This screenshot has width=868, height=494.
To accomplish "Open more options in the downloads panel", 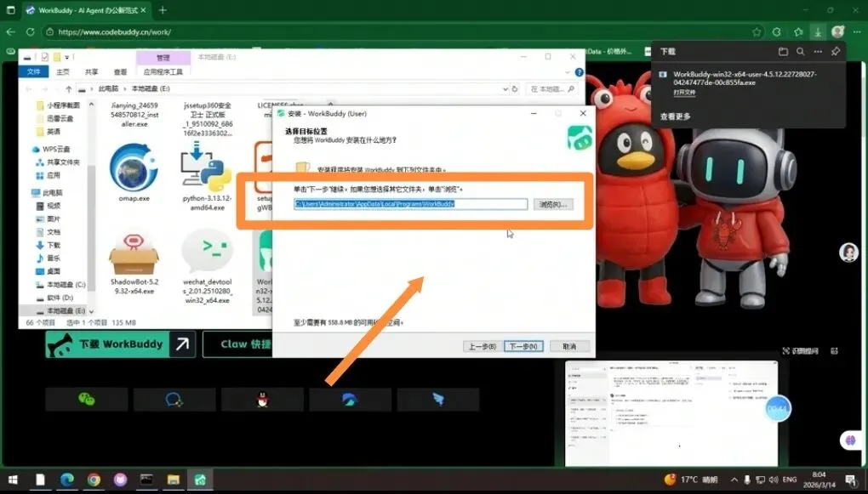I will [x=818, y=52].
